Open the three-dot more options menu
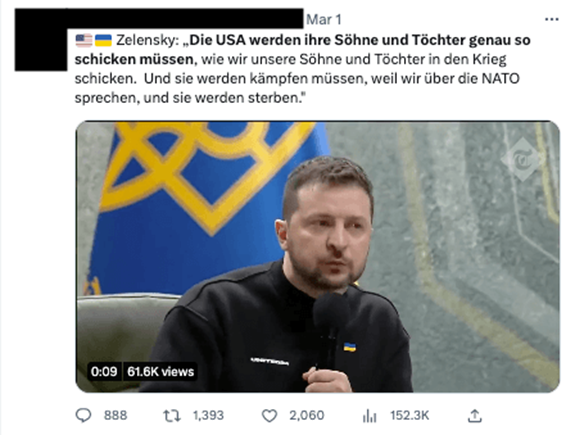This screenshot has width=575, height=435. pyautogui.click(x=552, y=19)
